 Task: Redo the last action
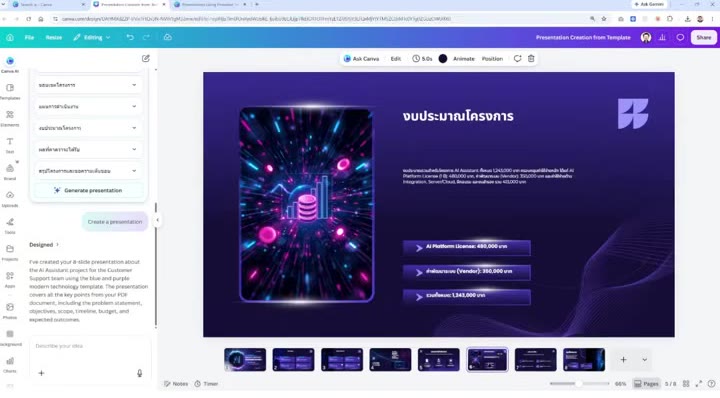click(x=146, y=37)
